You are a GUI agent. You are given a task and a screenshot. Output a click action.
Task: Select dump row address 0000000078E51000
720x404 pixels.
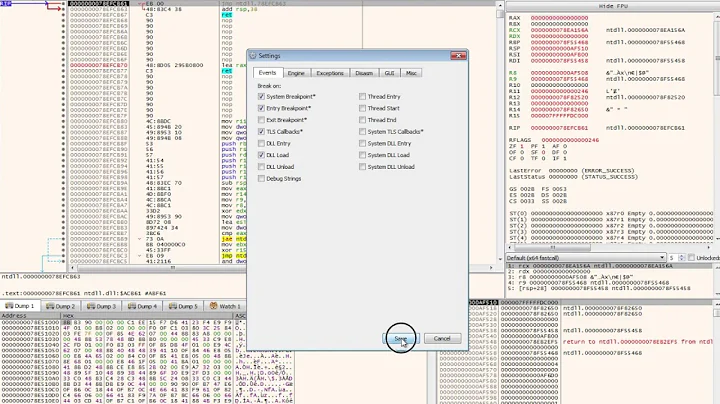point(30,322)
